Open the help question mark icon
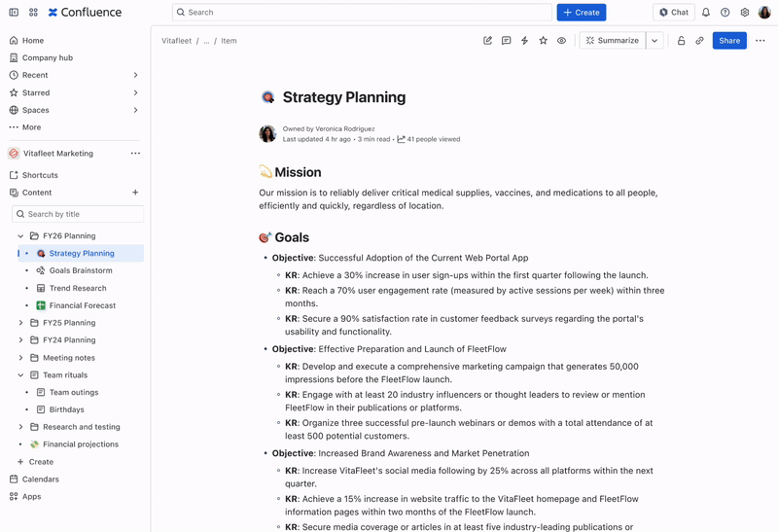778x532 pixels. (x=725, y=13)
